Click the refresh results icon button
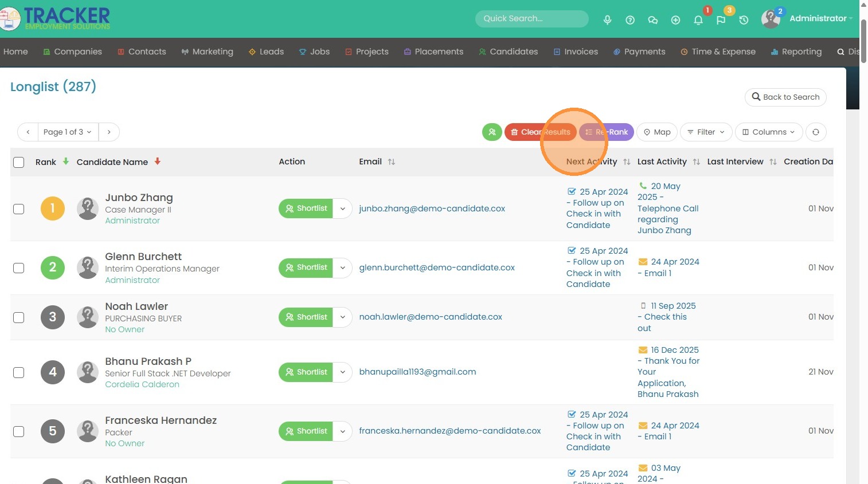The image size is (868, 484). click(815, 132)
